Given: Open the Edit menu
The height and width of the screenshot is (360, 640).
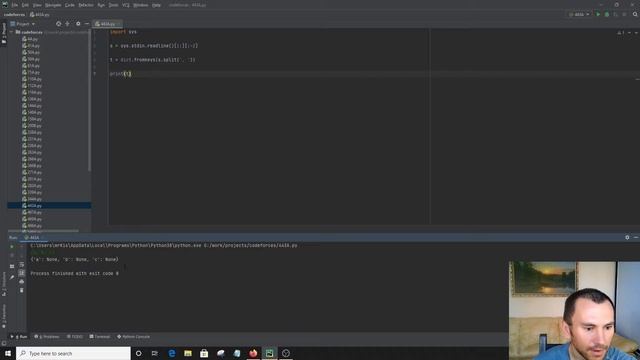Looking at the screenshot, I should tap(25, 5).
